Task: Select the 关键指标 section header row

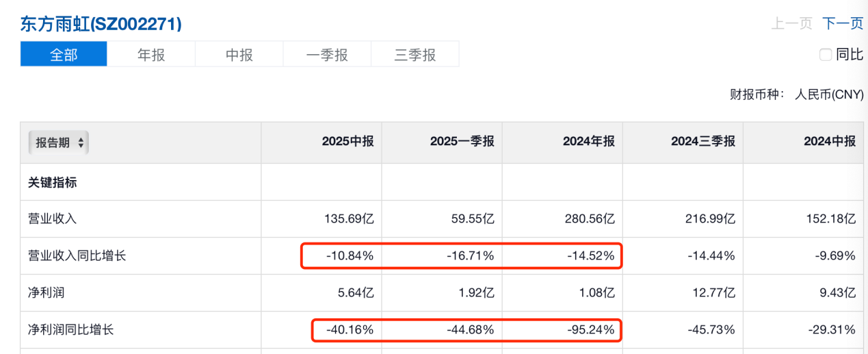Action: [52, 182]
